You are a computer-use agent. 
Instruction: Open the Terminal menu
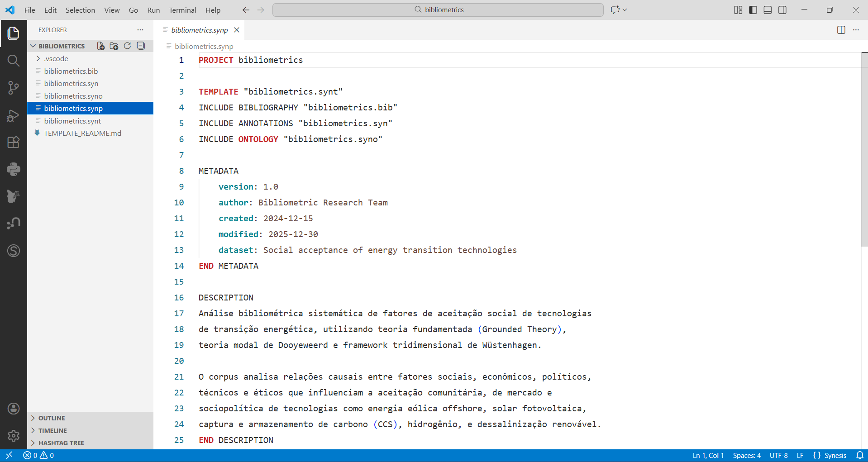pos(182,10)
